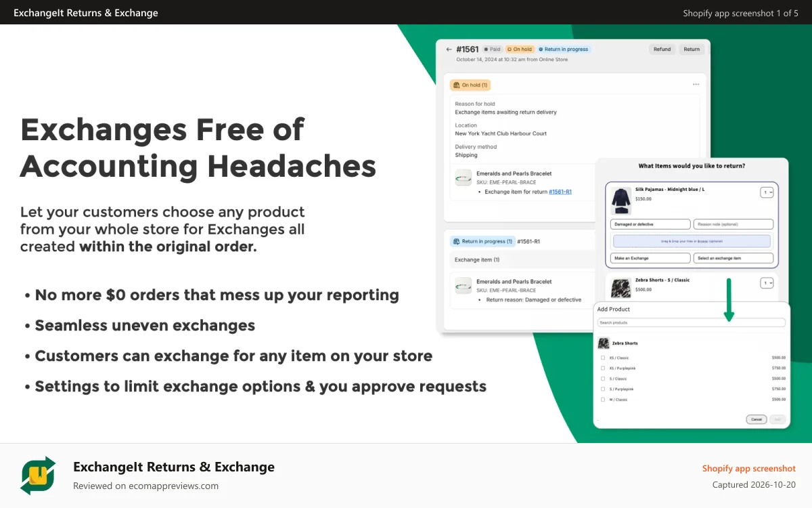Click the drag and drop file upload area
Screen dimensions: 812x508
click(x=692, y=241)
